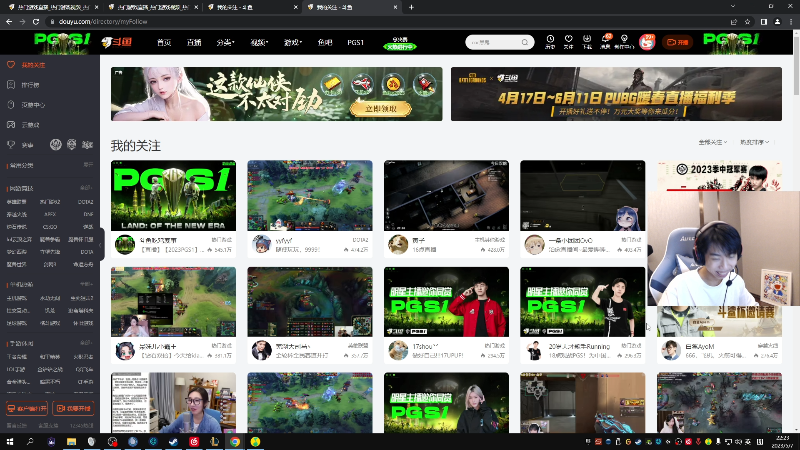Screen dimensions: 800x450
Task: Open Chrome in the Windows taskbar
Action: [235, 441]
